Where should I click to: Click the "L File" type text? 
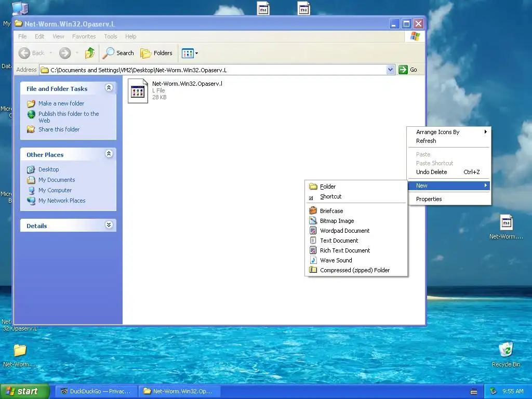(x=158, y=90)
